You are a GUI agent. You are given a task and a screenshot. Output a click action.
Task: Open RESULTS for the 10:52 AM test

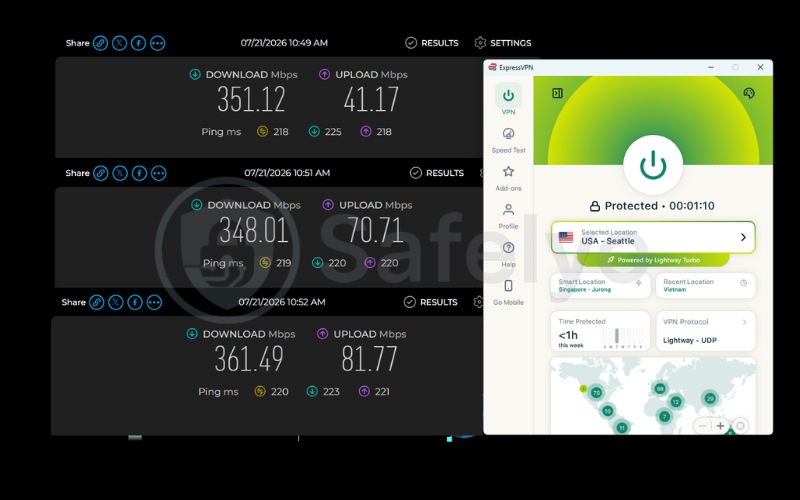(x=431, y=302)
